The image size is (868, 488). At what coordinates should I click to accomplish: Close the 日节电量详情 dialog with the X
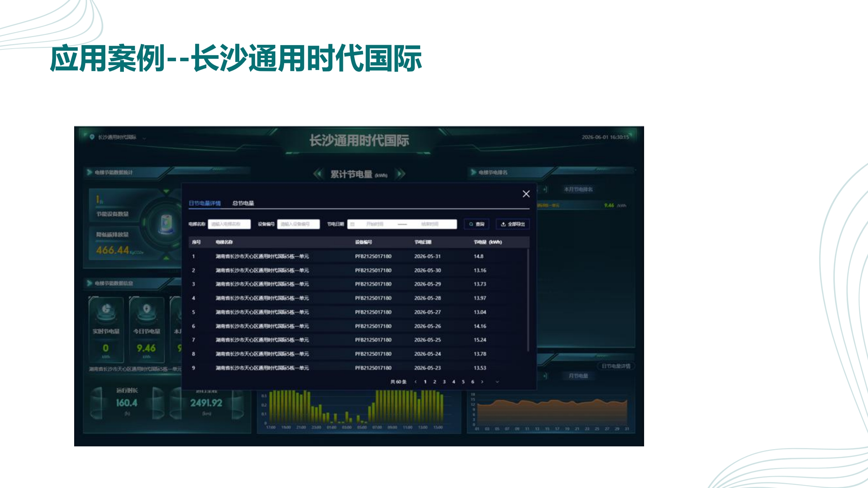pos(526,194)
